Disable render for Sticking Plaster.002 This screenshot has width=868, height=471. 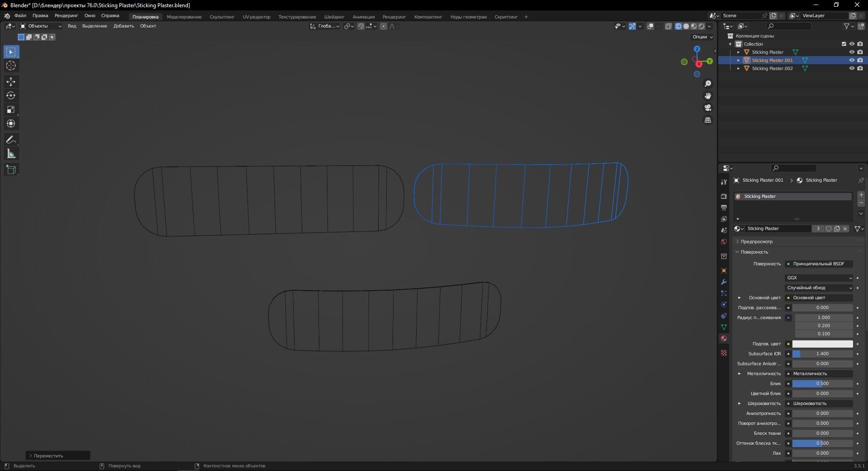point(860,69)
